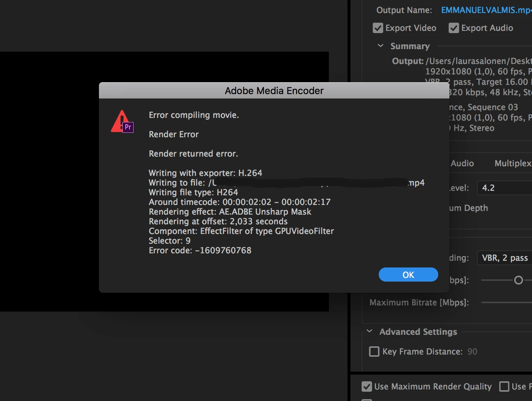Click the 'Error compiling movie.' text

tap(194, 115)
